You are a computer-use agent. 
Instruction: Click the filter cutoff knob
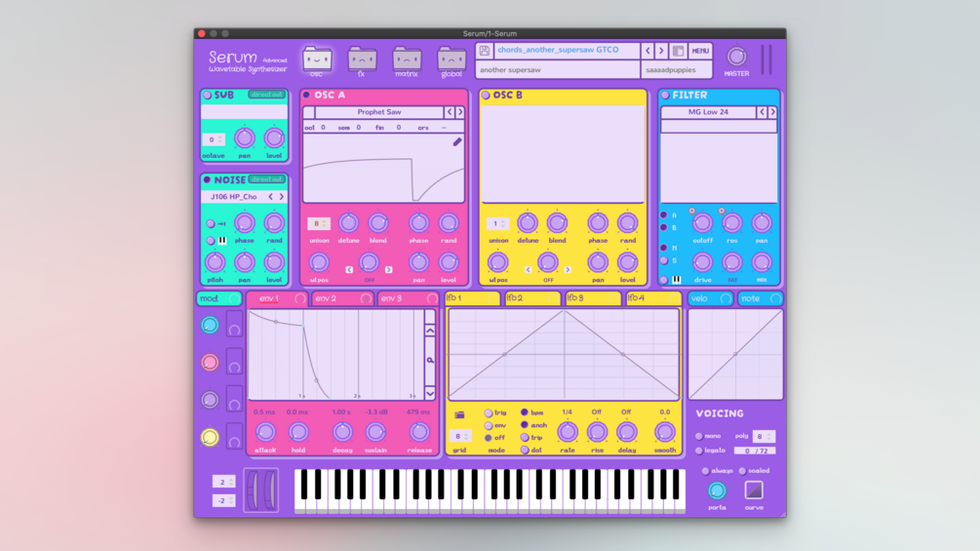click(x=702, y=223)
